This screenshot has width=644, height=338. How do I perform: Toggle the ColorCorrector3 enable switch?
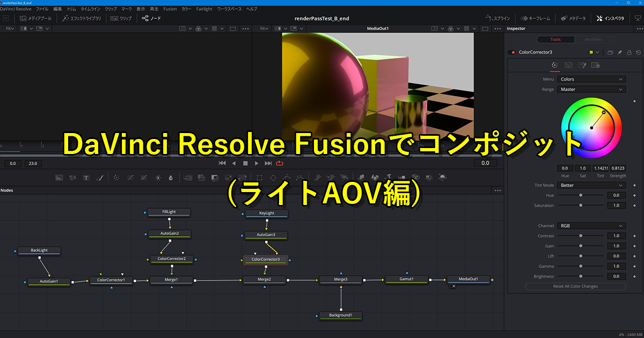click(x=511, y=52)
